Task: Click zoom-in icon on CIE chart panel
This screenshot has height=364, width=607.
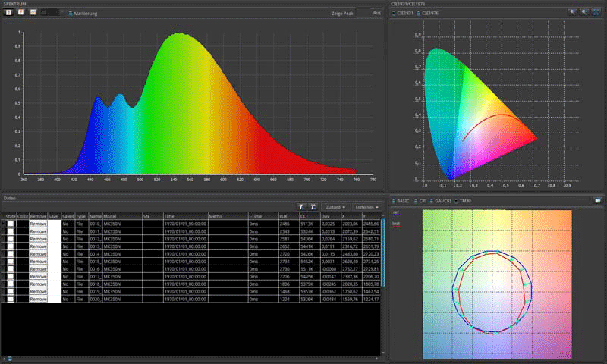Action: pyautogui.click(x=574, y=13)
